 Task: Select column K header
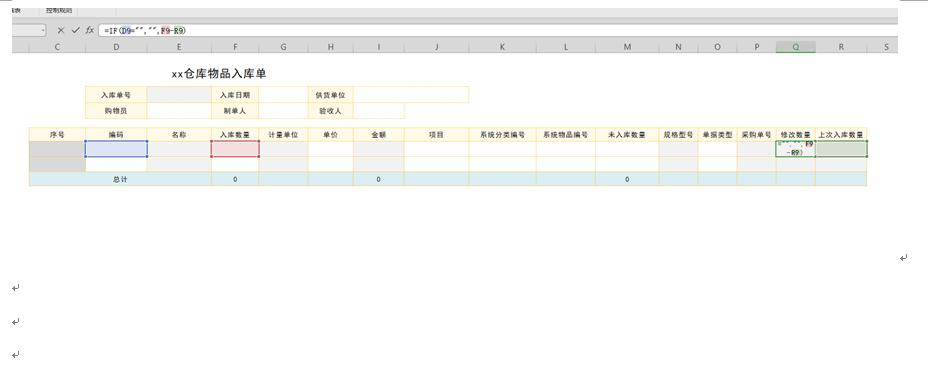coord(502,47)
